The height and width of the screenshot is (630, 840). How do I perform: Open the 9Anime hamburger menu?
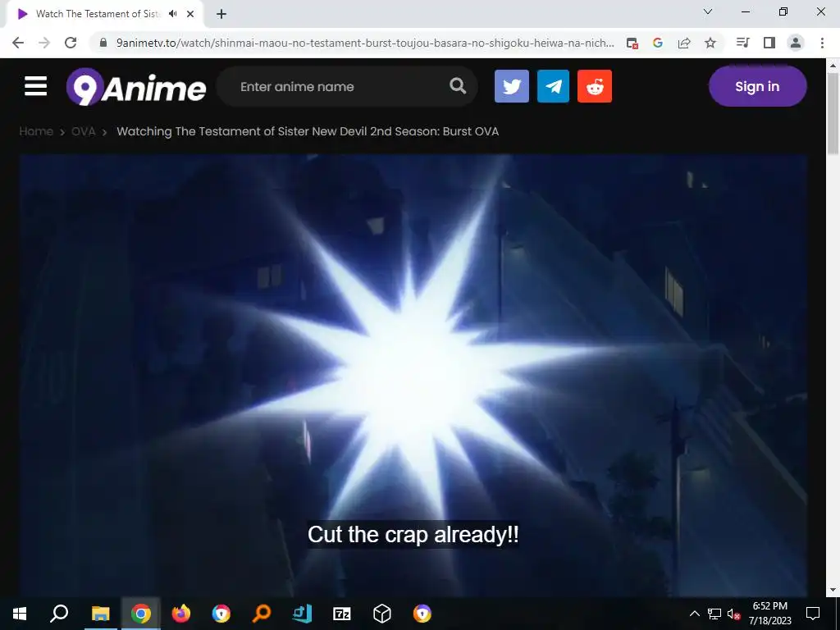tap(36, 85)
